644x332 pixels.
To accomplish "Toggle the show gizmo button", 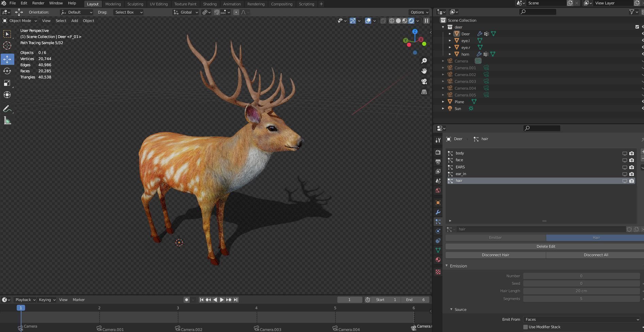I will coord(353,21).
